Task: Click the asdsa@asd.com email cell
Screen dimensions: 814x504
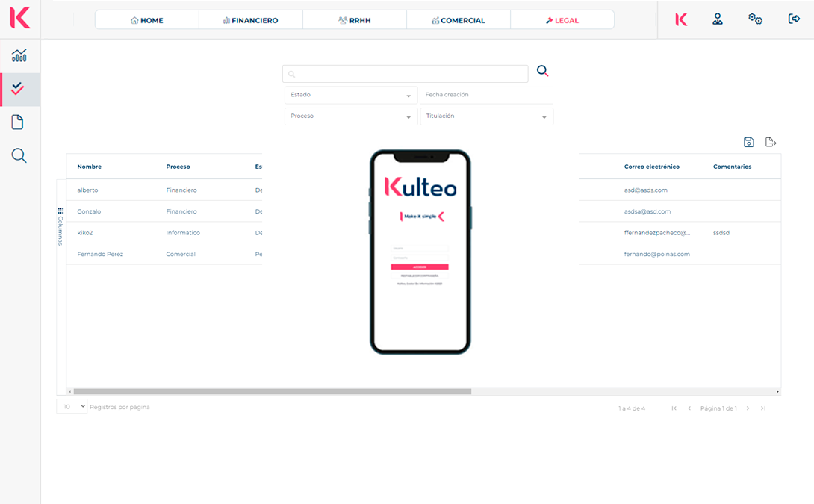Action: 647,211
